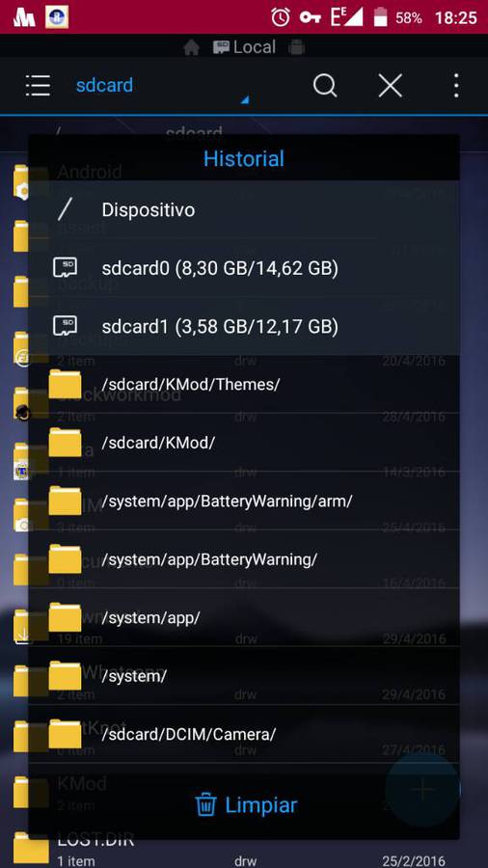The image size is (488, 868).
Task: Tap the X icon in the toolbar
Action: 390,86
